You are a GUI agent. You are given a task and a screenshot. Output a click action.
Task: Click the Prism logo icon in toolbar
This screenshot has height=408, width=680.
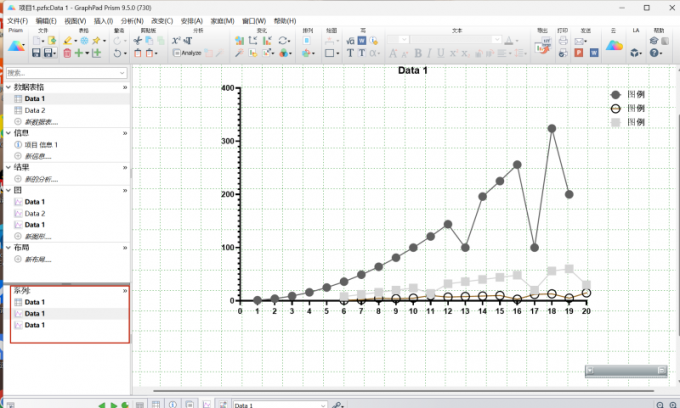tap(16, 44)
